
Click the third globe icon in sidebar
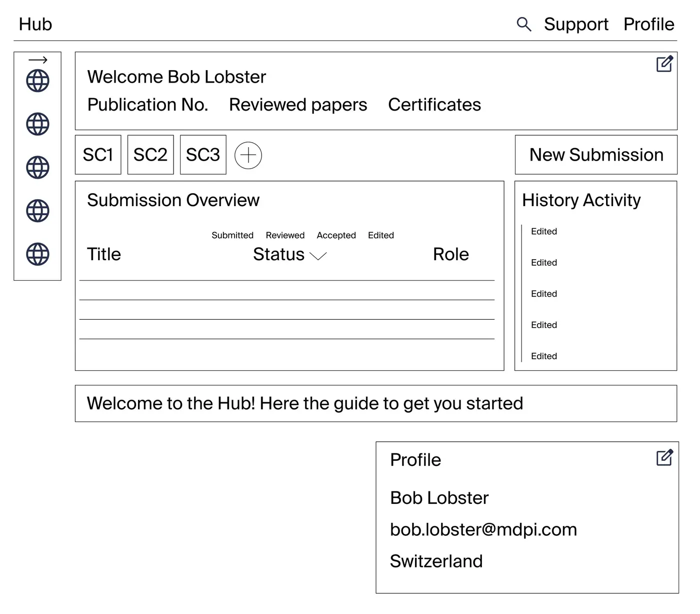(37, 167)
